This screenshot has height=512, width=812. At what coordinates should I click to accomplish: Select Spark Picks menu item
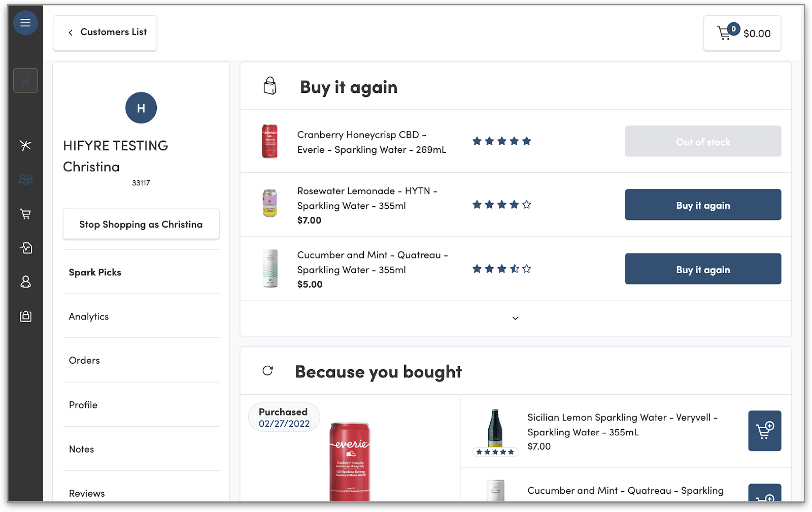pos(95,272)
